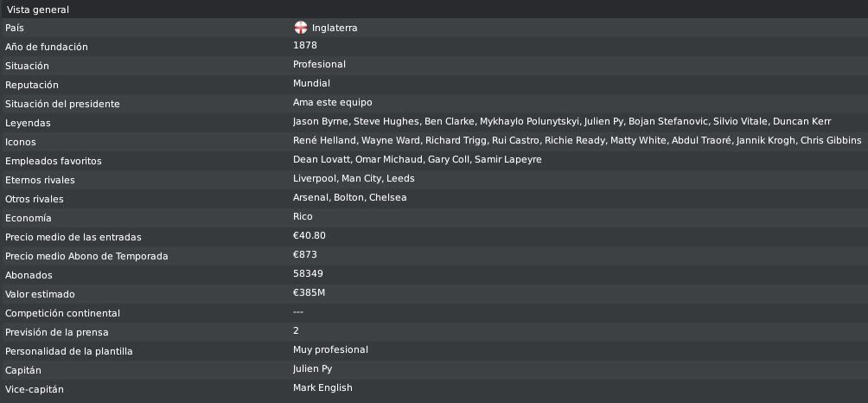Image resolution: width=868 pixels, height=403 pixels.
Task: Click the Inglaterra country name
Action: tap(335, 28)
